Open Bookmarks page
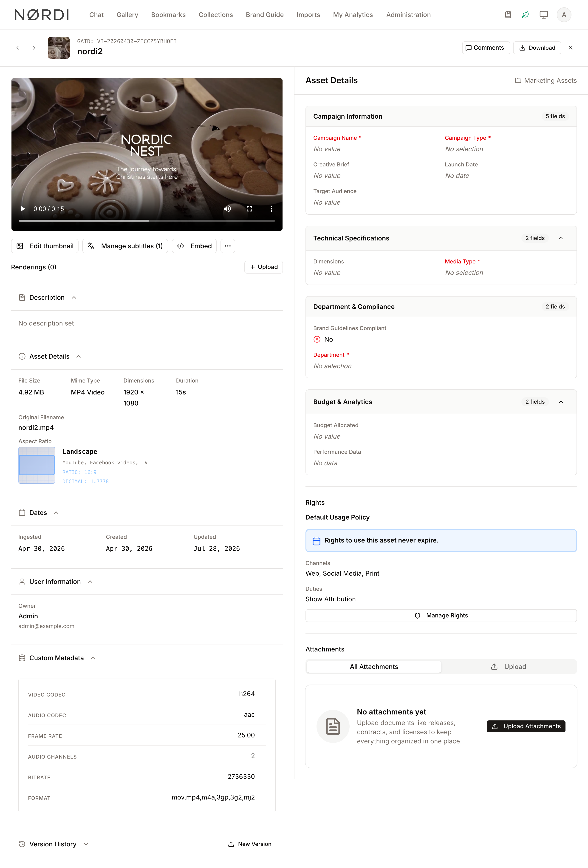Screen dimensions: 588x868 [168, 14]
